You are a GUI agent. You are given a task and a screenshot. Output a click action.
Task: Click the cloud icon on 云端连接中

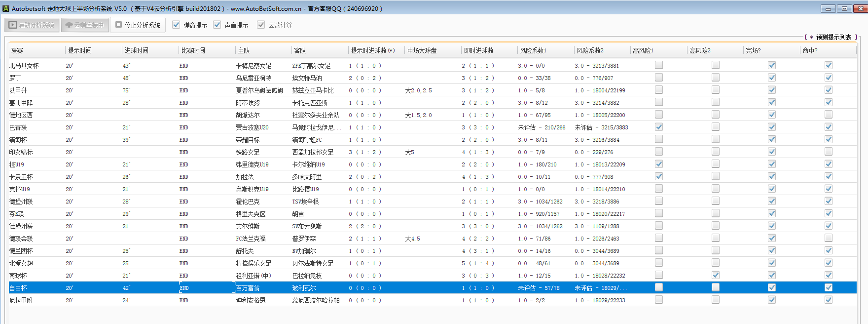pos(69,25)
